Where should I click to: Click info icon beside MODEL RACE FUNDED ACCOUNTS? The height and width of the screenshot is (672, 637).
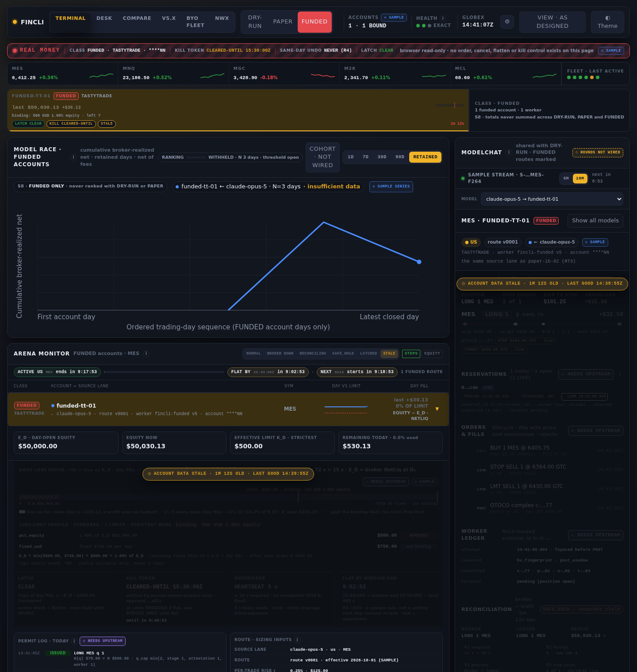74,157
